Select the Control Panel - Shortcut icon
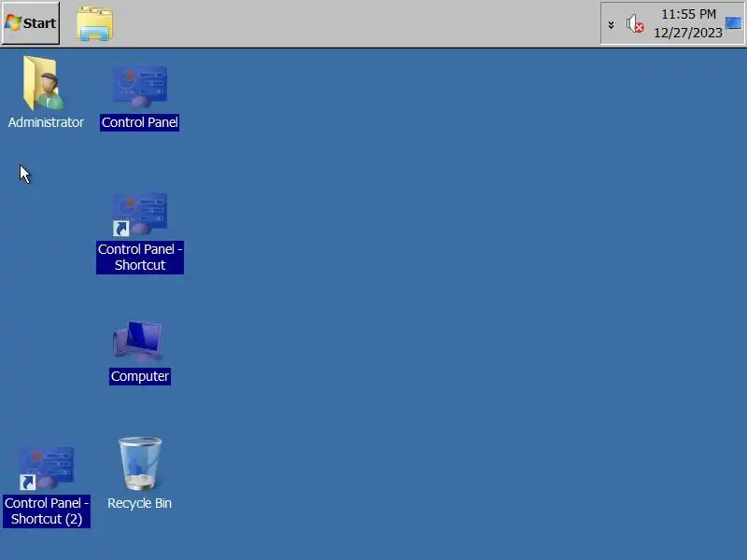 tap(139, 215)
